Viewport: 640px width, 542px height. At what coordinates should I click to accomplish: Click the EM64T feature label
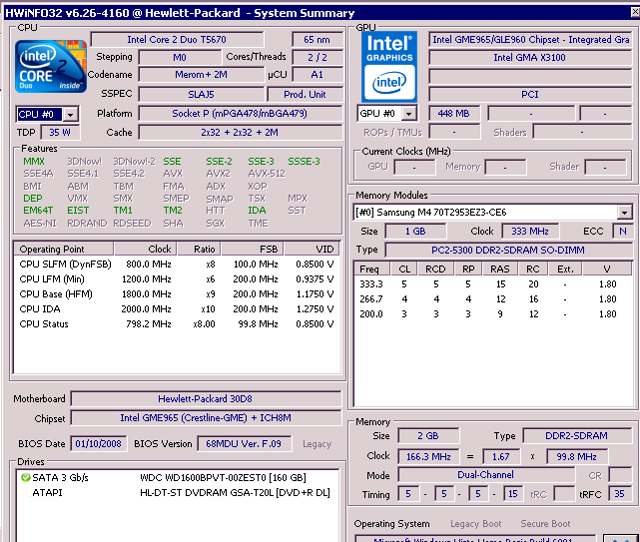(38, 211)
